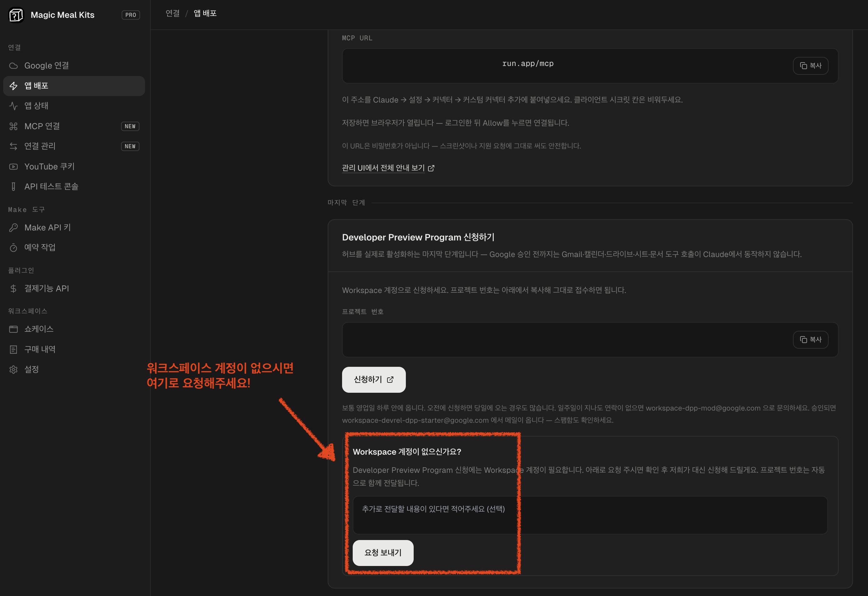This screenshot has height=596, width=868.
Task: Open 관리 UI에서 전체 안내 보기 link
Action: coord(383,168)
